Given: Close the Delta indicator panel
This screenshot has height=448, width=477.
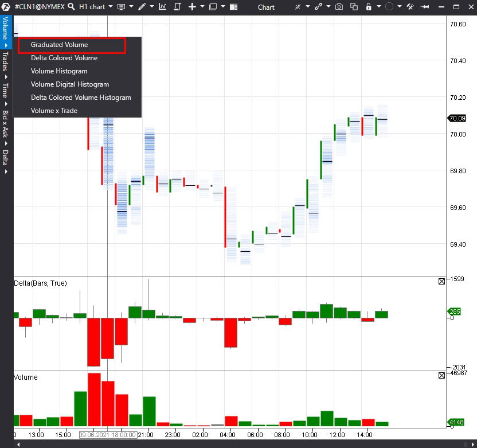Looking at the screenshot, I should coord(441,281).
